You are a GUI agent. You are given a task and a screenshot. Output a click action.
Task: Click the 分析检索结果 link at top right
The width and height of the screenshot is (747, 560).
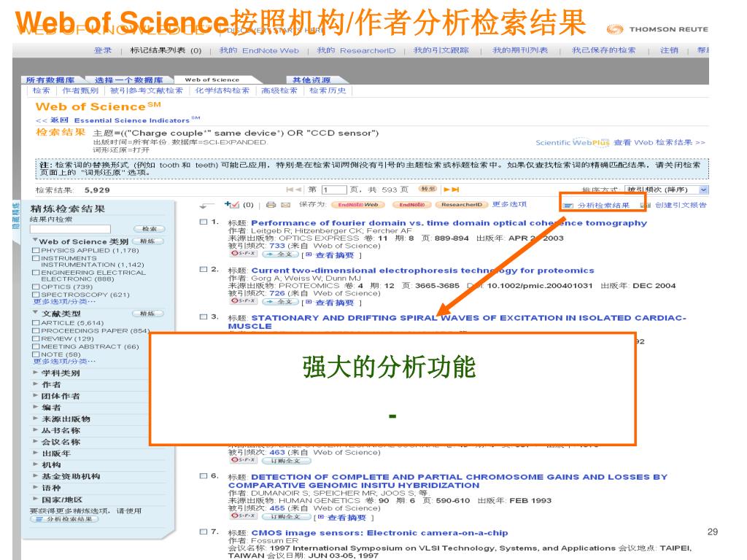click(603, 205)
